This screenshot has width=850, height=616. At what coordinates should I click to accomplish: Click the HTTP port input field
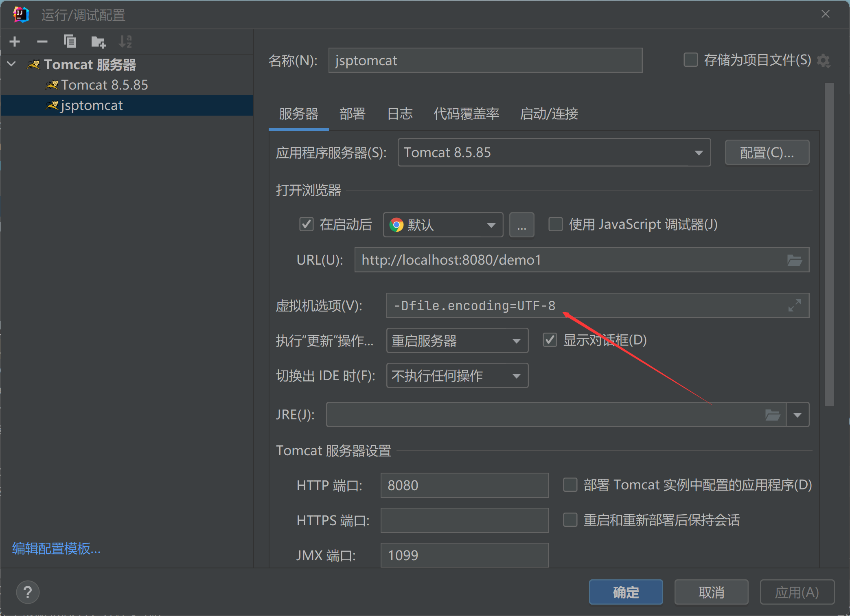pyautogui.click(x=464, y=485)
